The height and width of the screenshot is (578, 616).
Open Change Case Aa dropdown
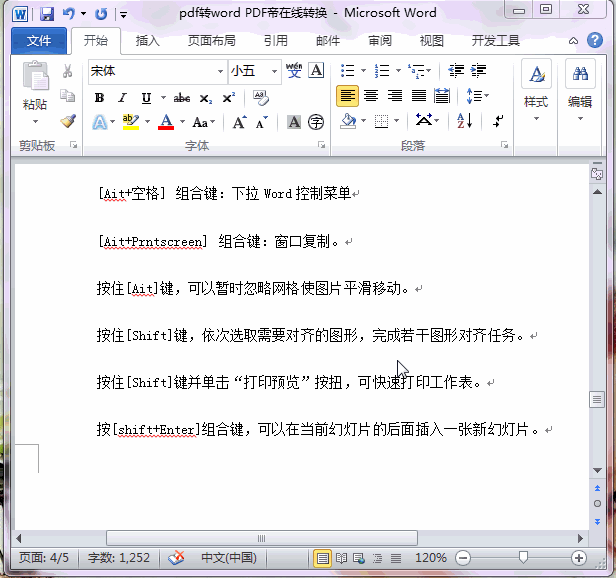203,122
